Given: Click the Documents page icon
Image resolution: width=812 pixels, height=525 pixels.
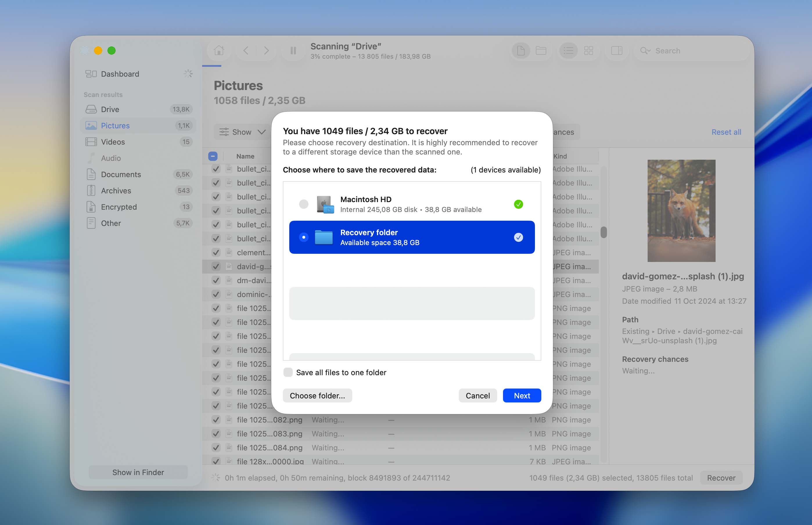Looking at the screenshot, I should (x=91, y=175).
